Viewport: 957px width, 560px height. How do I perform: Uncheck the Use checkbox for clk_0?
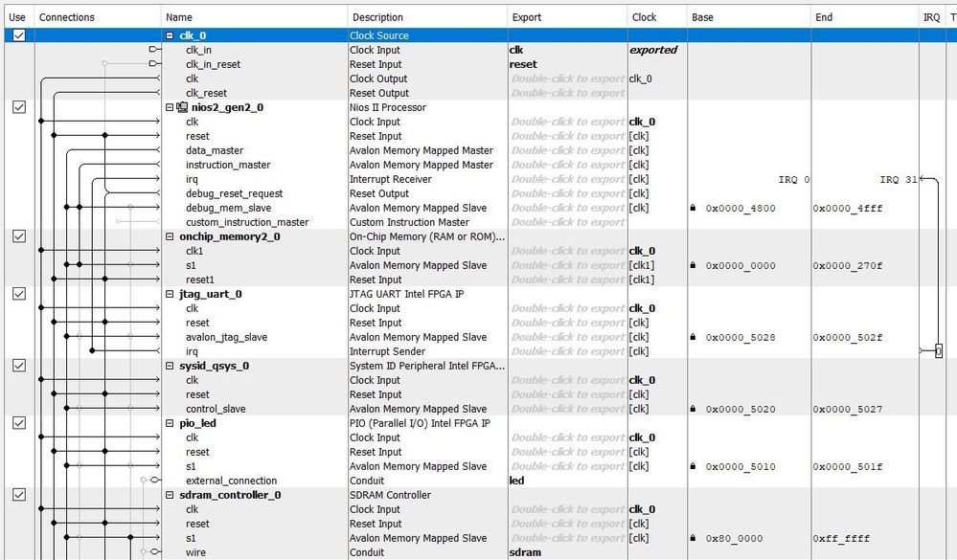[x=19, y=35]
